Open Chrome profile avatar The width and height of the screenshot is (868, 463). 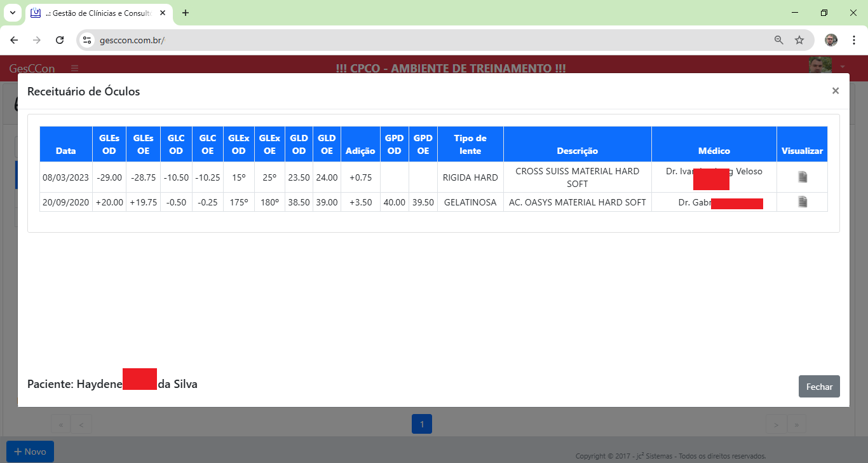831,40
